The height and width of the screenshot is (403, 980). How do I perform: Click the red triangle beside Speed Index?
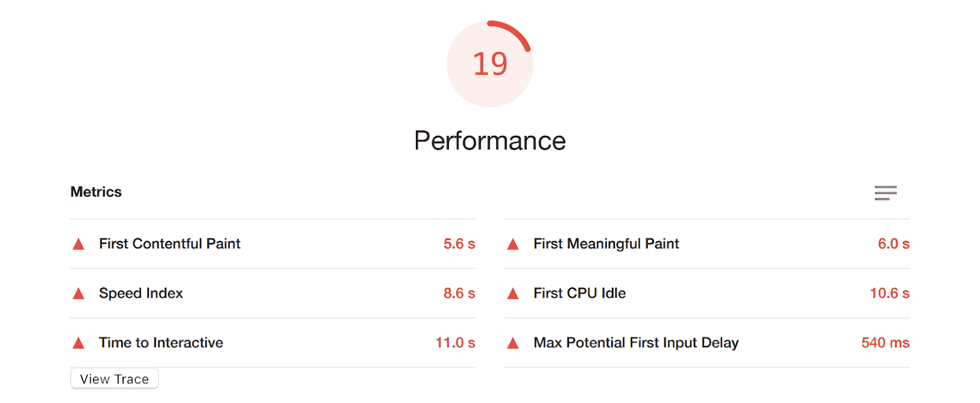tap(78, 294)
